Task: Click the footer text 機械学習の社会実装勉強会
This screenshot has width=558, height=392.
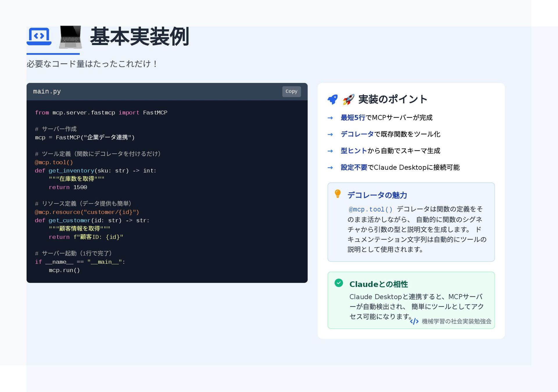Action: pyautogui.click(x=456, y=321)
